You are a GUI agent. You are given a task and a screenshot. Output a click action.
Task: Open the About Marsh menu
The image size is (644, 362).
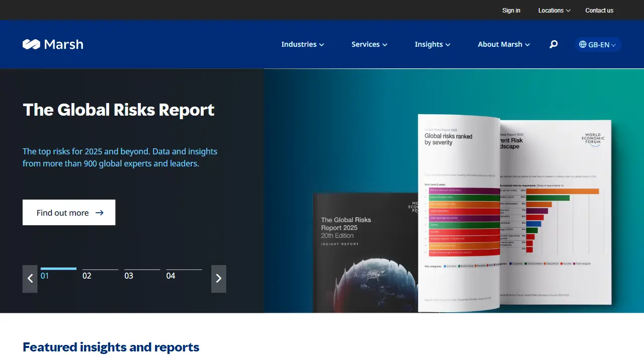click(504, 44)
